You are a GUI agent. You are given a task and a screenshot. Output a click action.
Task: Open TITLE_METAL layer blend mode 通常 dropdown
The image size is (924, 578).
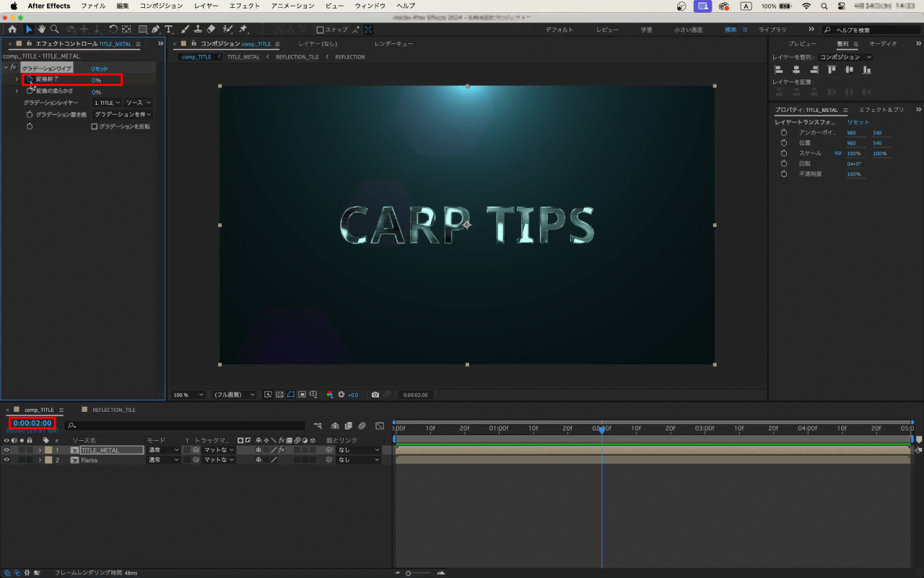click(163, 450)
